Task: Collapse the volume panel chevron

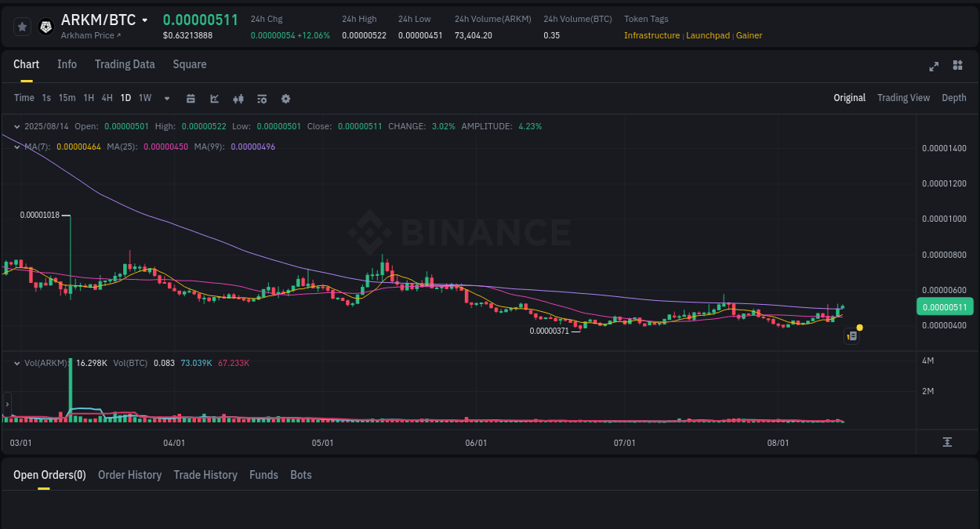Action: 16,363
